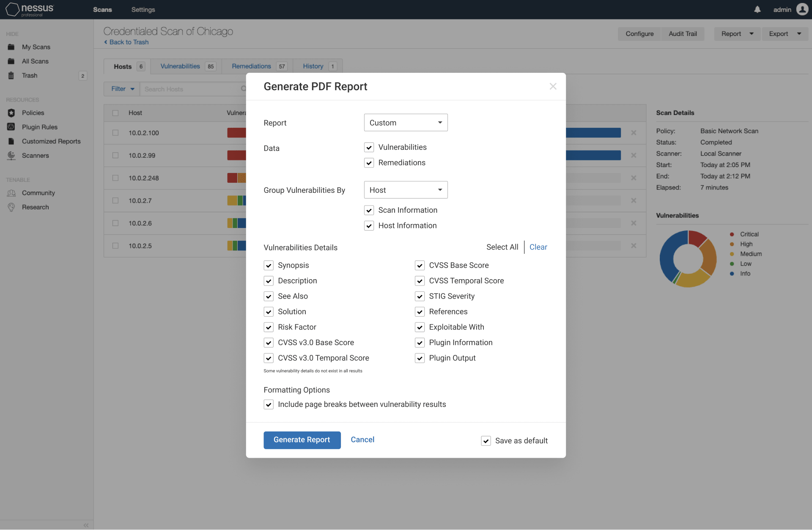Click the My Scans sidebar icon
Viewport: 812px width, 530px height.
[10, 46]
